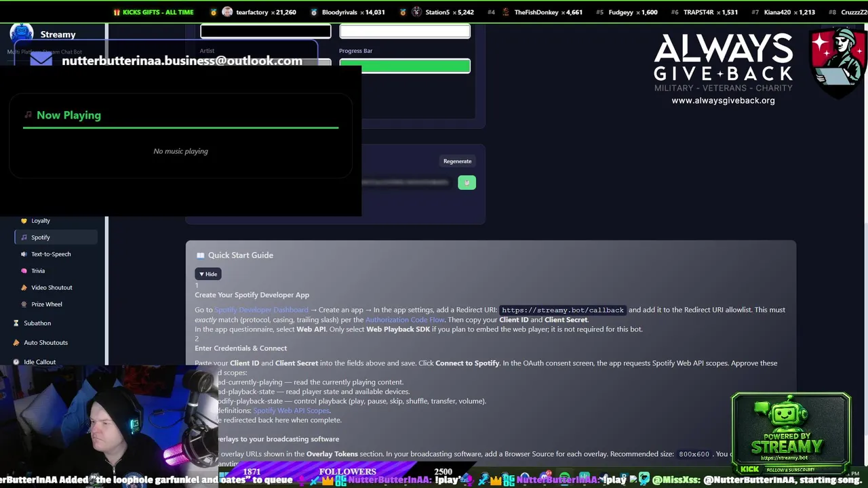Pick the green Progress Bar color swatch

tap(405, 66)
